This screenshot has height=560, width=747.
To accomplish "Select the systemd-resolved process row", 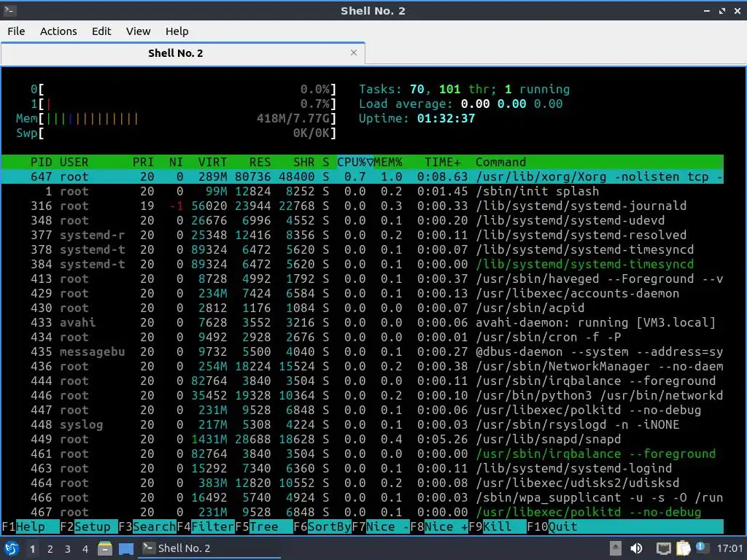I will click(363, 235).
